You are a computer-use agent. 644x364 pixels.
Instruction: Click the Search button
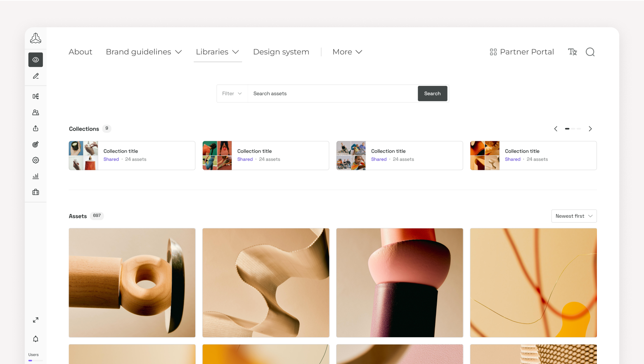432,93
